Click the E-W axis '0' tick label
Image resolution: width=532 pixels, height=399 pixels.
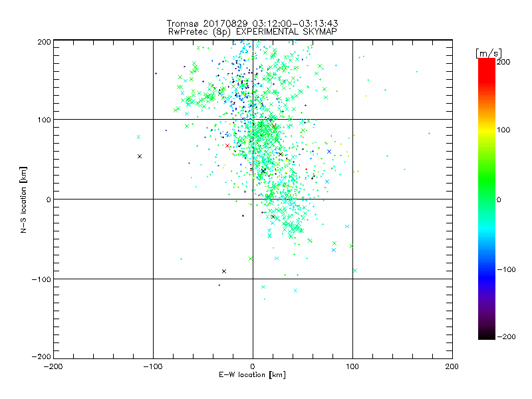click(253, 366)
